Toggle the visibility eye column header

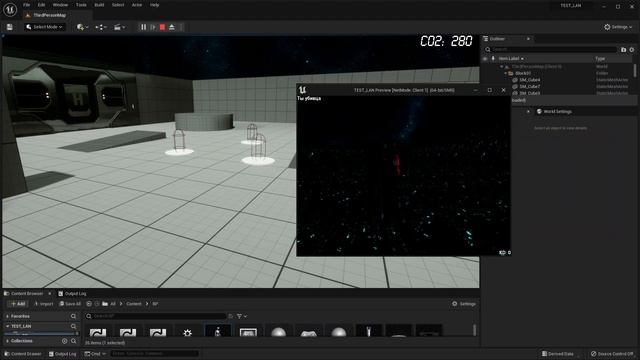(x=485, y=59)
